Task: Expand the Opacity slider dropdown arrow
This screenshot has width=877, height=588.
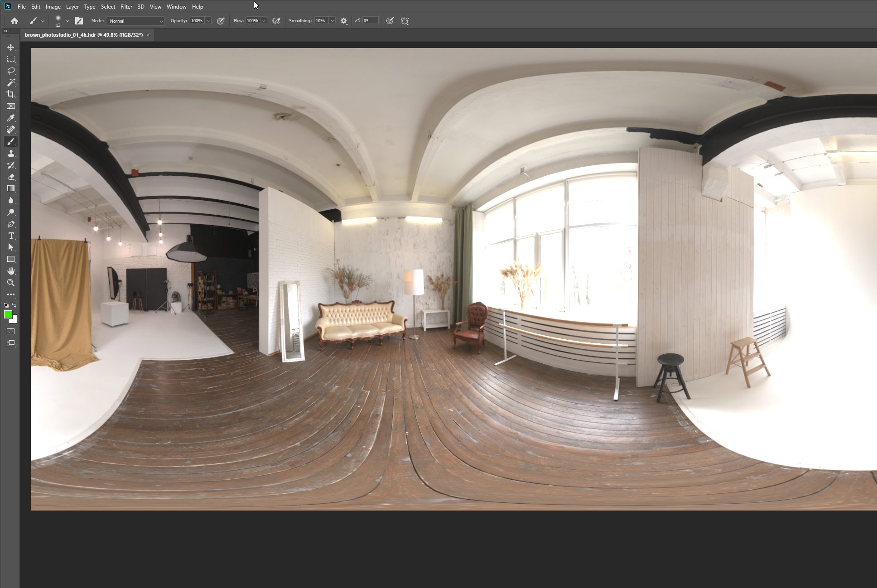Action: coord(208,21)
